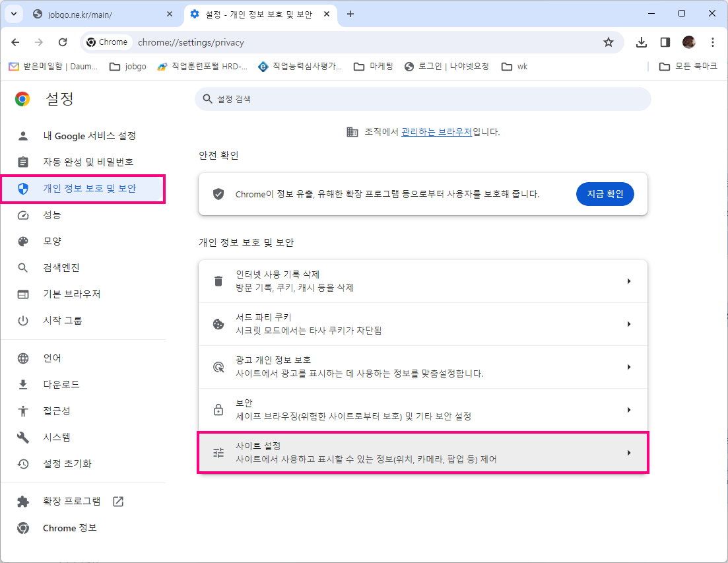Open the wk bookmark folder
The image size is (728, 563).
point(514,67)
